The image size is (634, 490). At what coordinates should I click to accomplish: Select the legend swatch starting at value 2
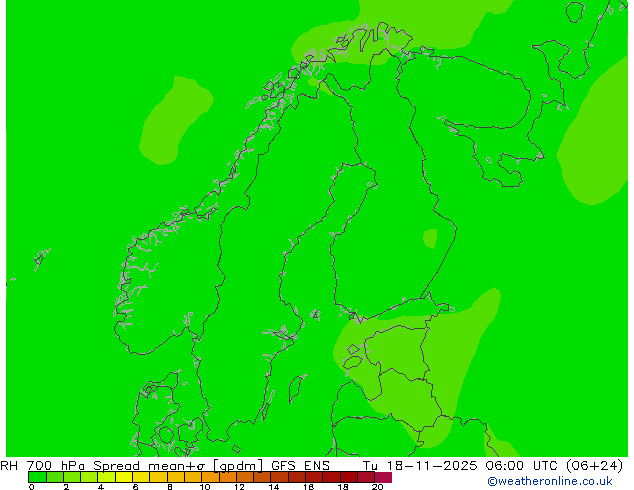pyautogui.click(x=72, y=477)
